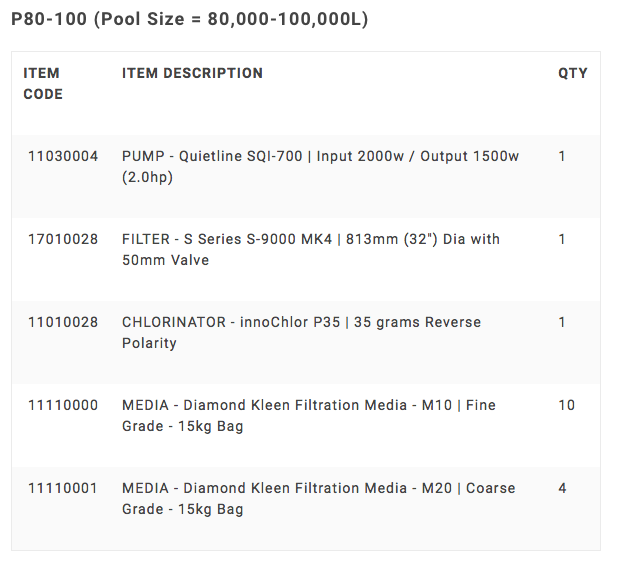Select item code 11110000
The height and width of the screenshot is (561, 619).
(x=63, y=406)
